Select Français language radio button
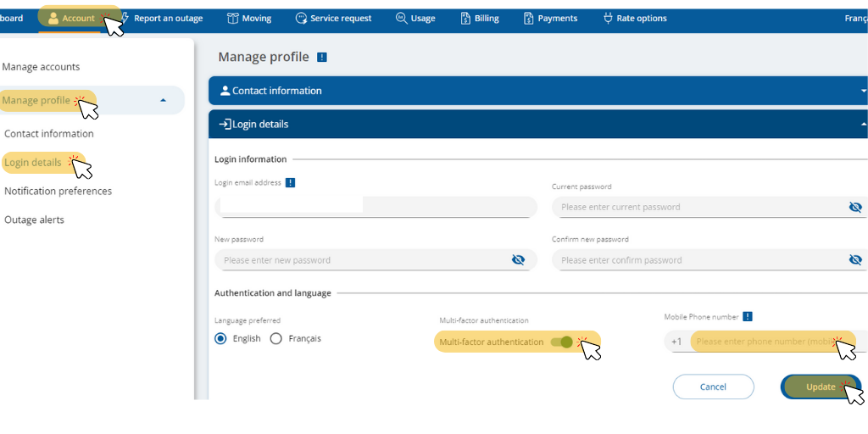The height and width of the screenshot is (434, 868). point(275,339)
